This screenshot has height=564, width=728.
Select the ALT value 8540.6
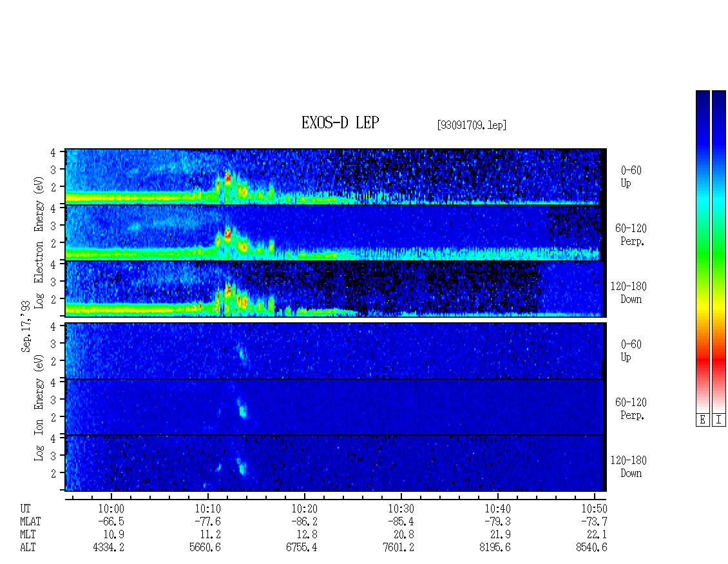591,548
